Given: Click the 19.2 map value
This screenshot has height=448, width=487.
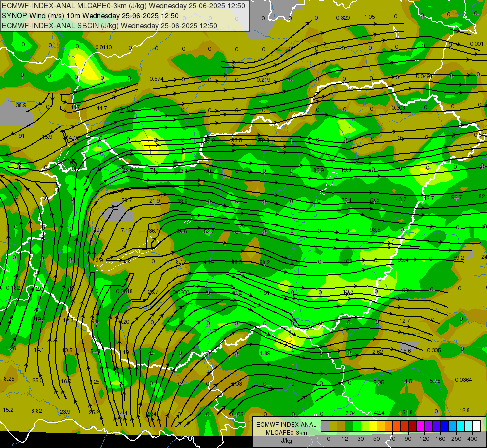Looking at the screenshot, I should coord(40,319).
